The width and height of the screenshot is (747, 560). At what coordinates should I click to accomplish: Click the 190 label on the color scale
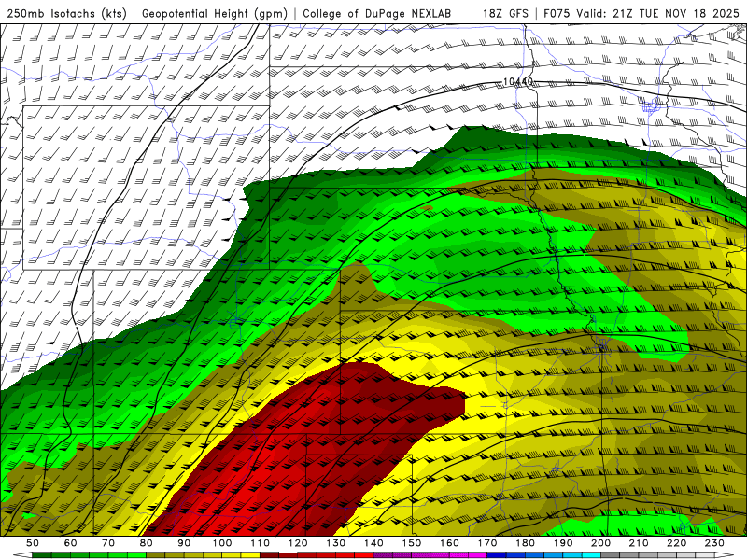pyautogui.click(x=563, y=543)
